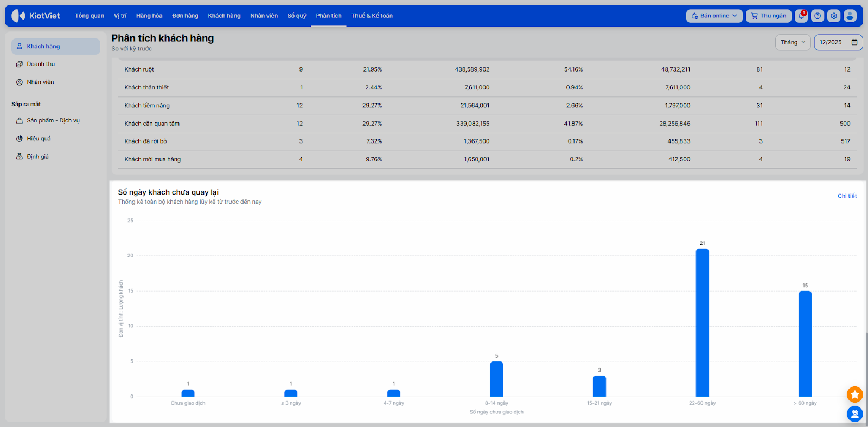Open the Tháng period dropdown
The width and height of the screenshot is (868, 427).
pyautogui.click(x=793, y=42)
